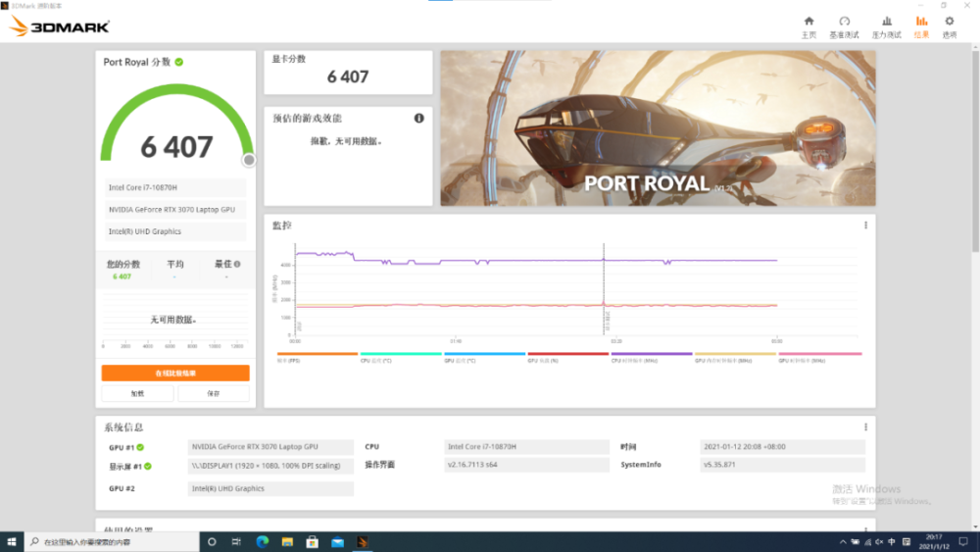
Task: Open the Options (选项) gear
Action: tap(950, 27)
